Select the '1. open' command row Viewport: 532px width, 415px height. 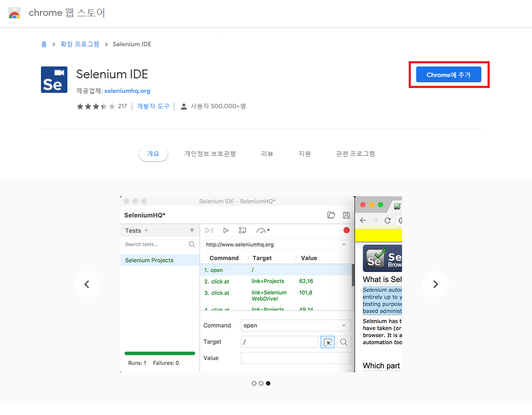pos(276,270)
